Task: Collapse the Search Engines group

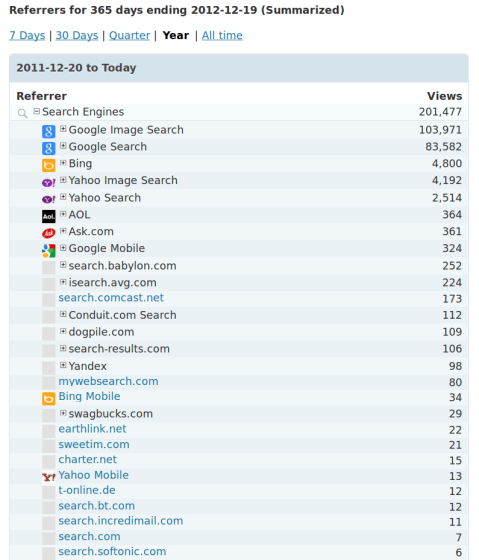Action: point(36,111)
